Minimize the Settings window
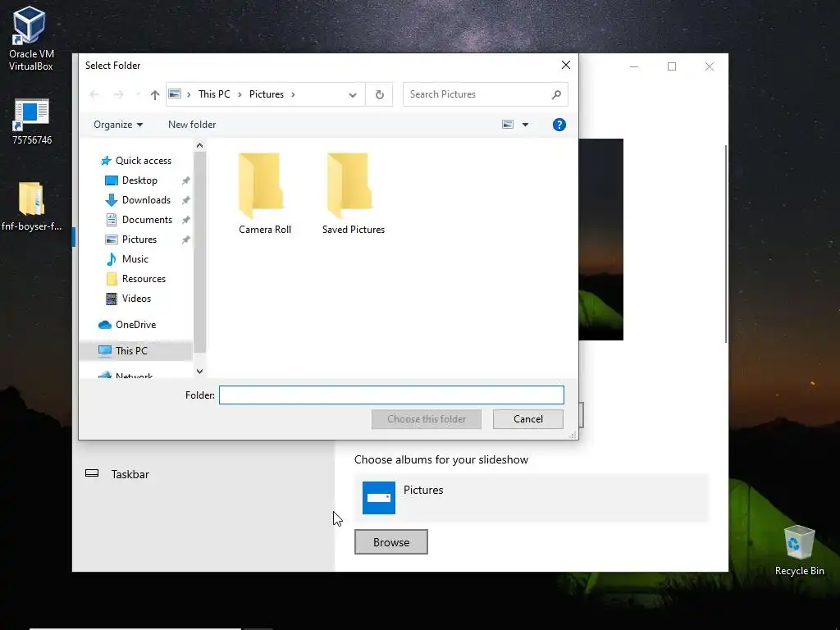Screen dimensions: 840x630 click(634, 66)
